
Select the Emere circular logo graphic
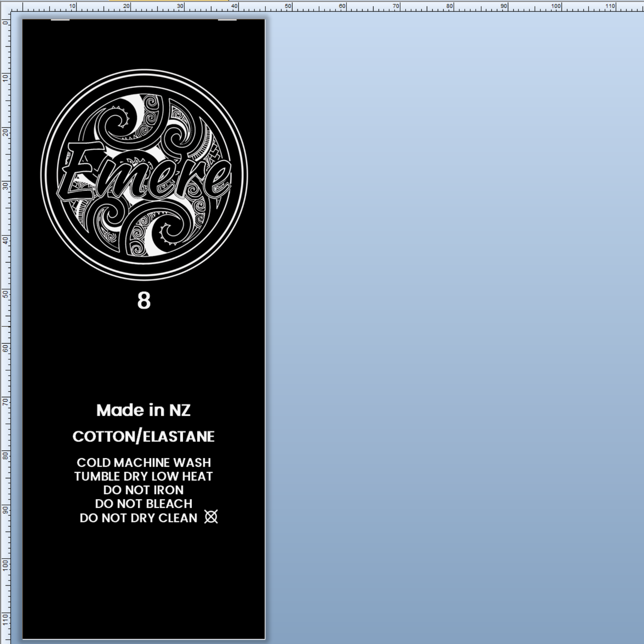[144, 175]
